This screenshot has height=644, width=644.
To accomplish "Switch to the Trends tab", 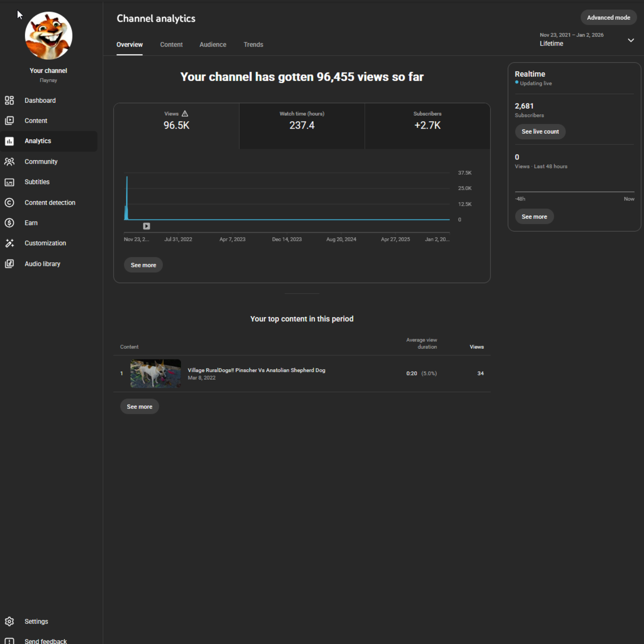I will tap(253, 45).
